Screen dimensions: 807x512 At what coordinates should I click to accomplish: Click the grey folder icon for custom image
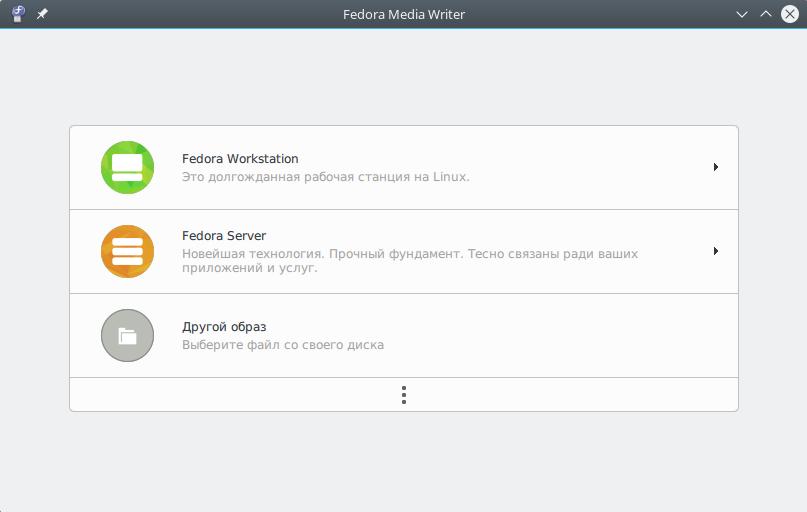[127, 336]
